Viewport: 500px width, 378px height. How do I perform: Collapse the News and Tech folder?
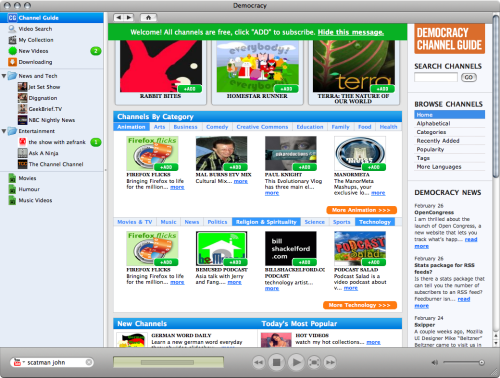[4, 76]
